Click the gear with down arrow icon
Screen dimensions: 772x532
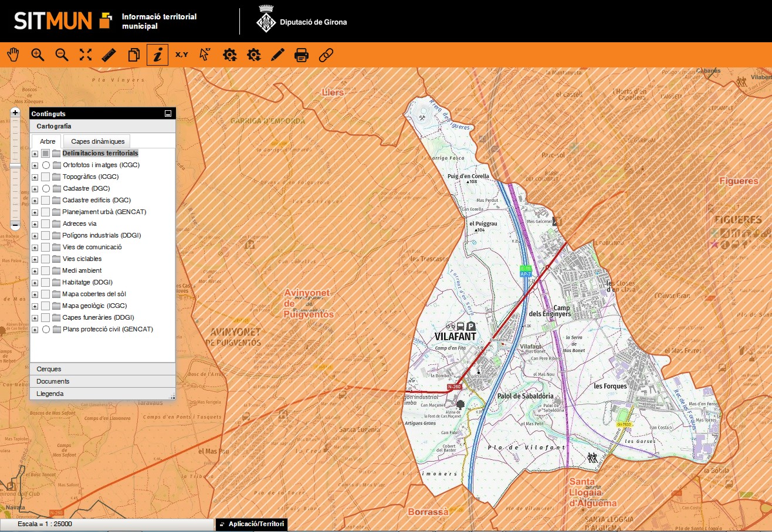coord(253,55)
